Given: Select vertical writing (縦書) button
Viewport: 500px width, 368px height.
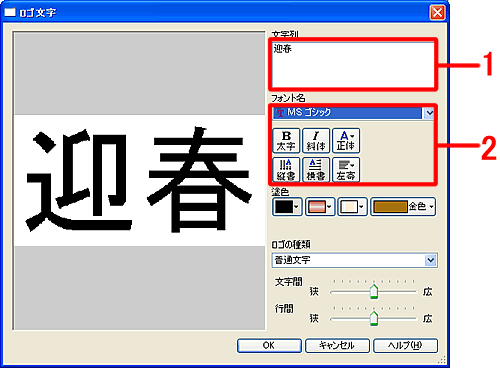Looking at the screenshot, I should pos(286,170).
